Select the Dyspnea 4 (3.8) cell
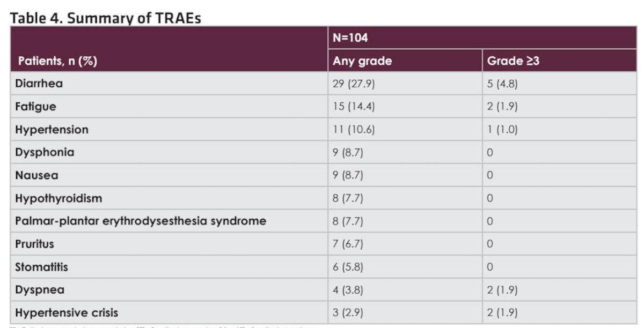This screenshot has height=328, width=644. tap(348, 290)
